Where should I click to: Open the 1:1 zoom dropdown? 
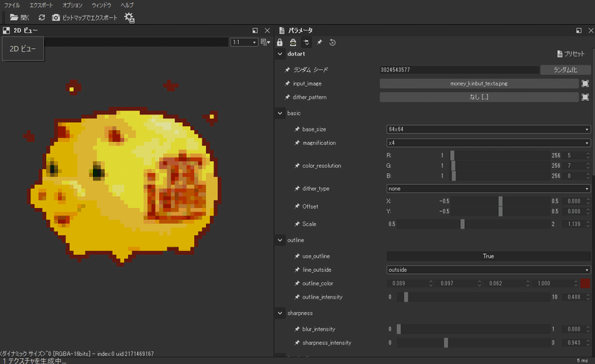(x=244, y=42)
